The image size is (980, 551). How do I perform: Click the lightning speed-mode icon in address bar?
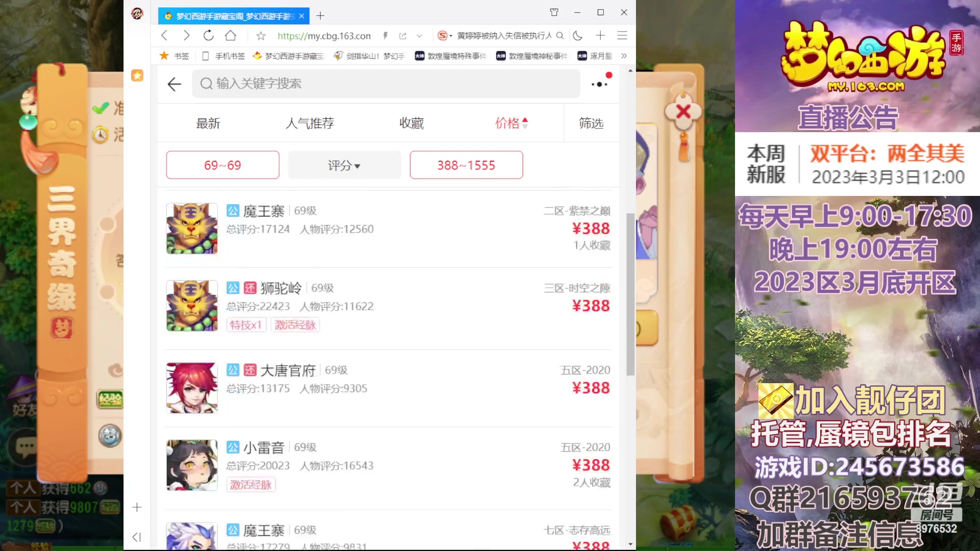(385, 36)
